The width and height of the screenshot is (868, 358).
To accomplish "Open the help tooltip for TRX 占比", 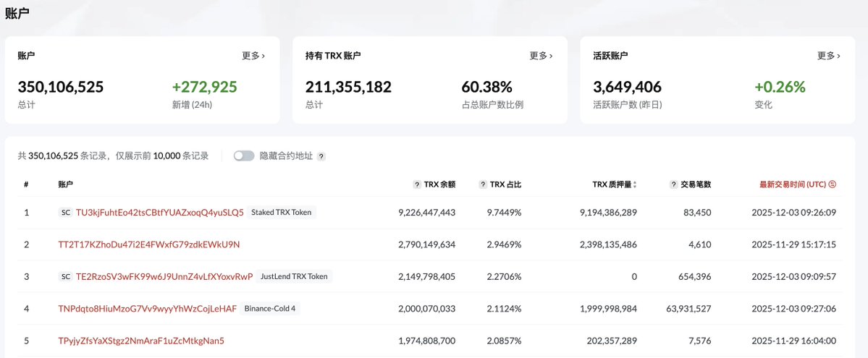I will point(483,184).
